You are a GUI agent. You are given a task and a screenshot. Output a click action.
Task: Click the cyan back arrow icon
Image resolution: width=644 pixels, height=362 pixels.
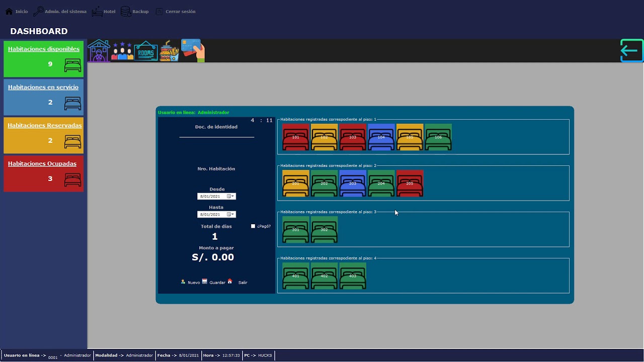click(631, 50)
